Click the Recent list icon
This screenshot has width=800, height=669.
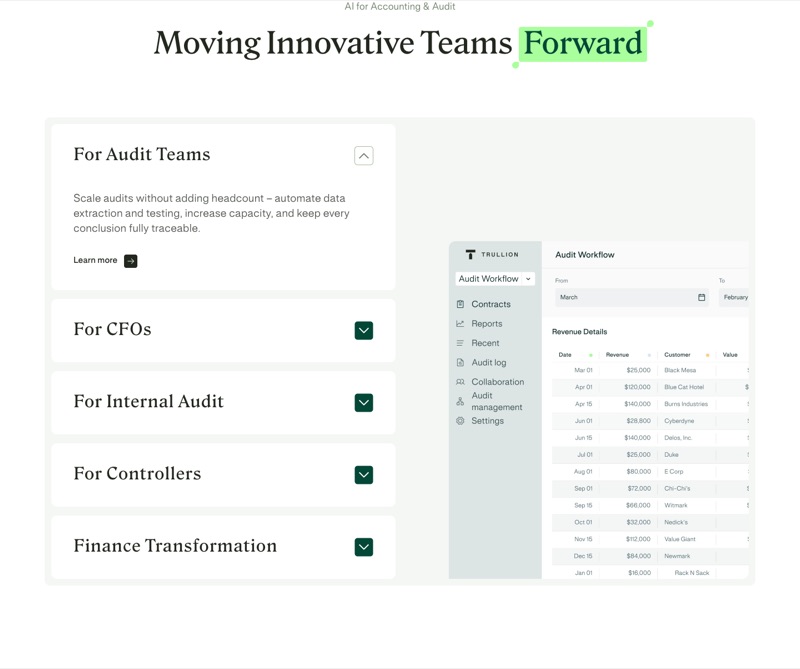point(460,343)
